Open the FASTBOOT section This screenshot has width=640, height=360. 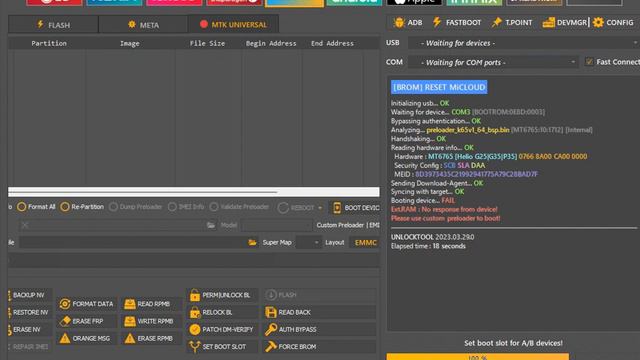[457, 22]
